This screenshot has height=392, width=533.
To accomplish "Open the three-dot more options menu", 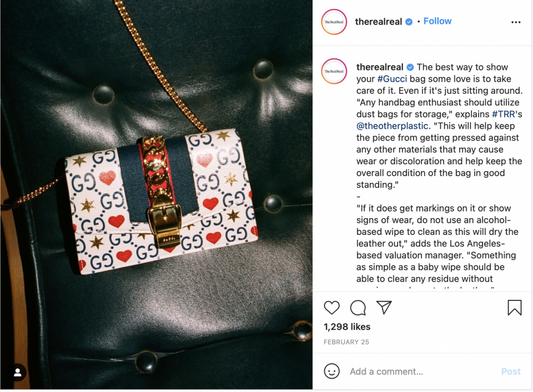I will [x=516, y=22].
